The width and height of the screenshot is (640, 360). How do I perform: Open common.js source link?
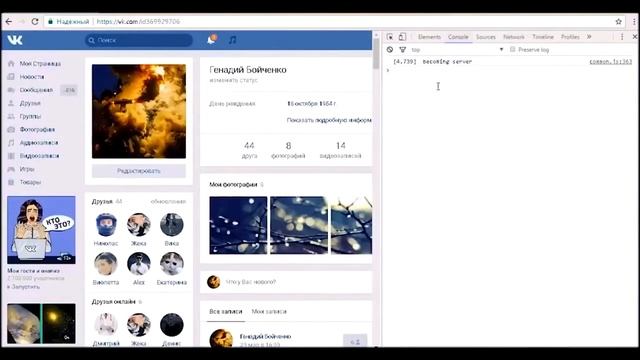611,62
